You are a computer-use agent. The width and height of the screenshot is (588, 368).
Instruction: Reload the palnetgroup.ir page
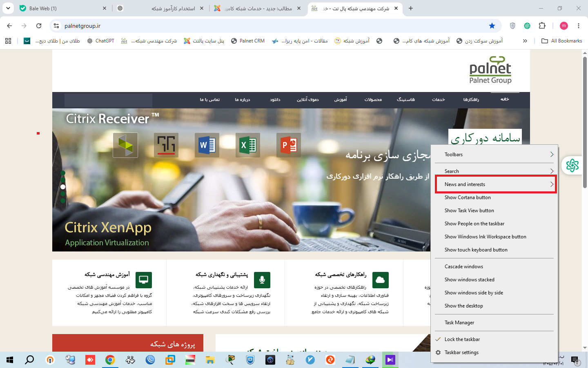39,26
